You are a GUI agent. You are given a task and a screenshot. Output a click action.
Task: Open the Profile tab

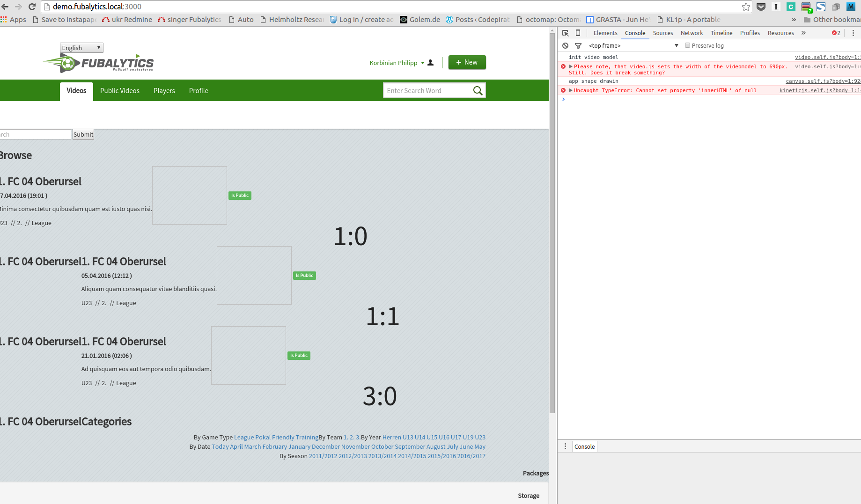199,91
